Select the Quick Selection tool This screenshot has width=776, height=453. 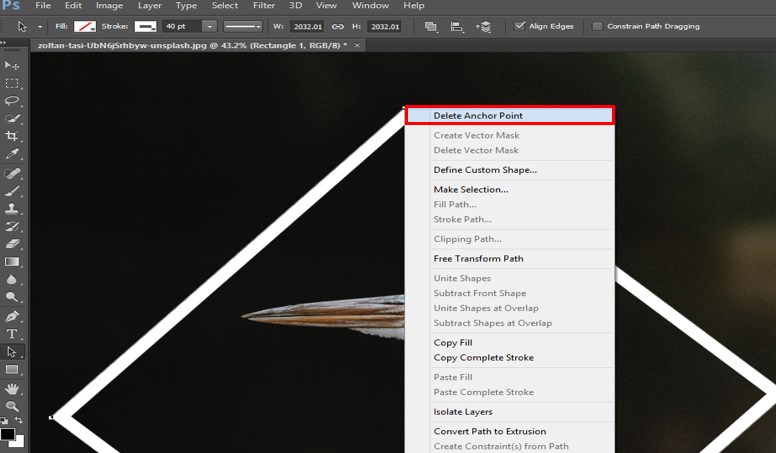tap(12, 119)
